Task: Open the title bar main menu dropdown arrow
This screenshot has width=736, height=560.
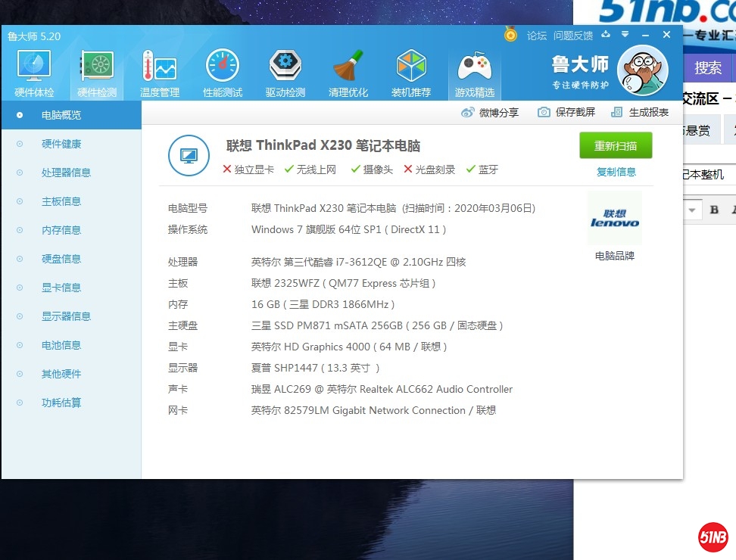Action: [625, 35]
